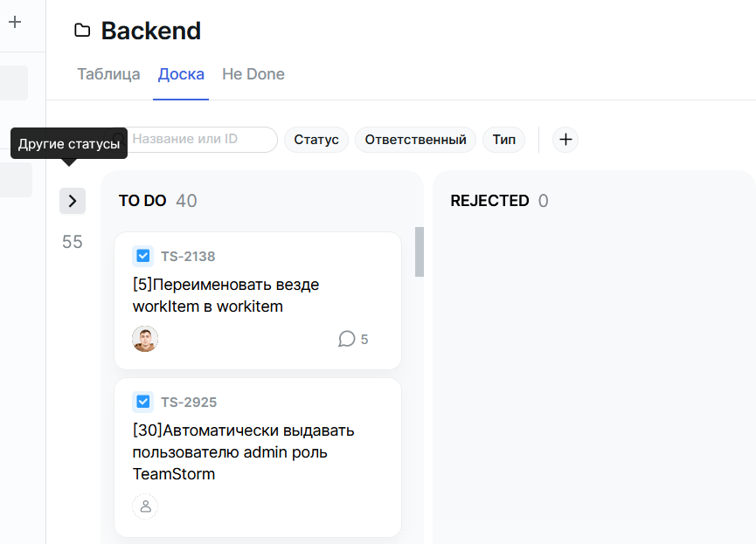Viewport: 756px width, 544px height.
Task: Open task ID link TS-2925
Action: click(x=188, y=403)
